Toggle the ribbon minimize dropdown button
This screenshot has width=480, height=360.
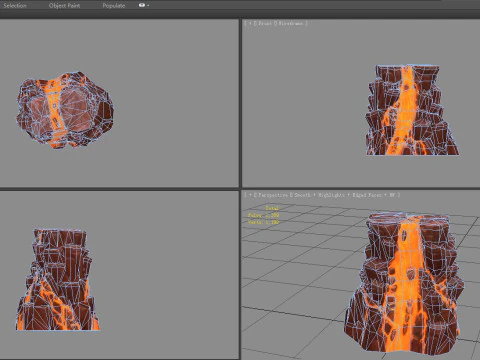click(144, 5)
